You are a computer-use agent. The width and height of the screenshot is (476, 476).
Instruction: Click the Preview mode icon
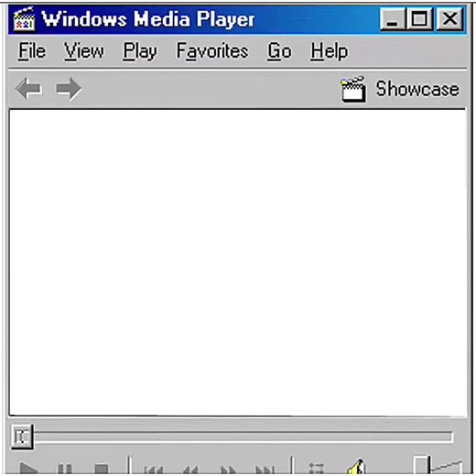[x=316, y=469]
